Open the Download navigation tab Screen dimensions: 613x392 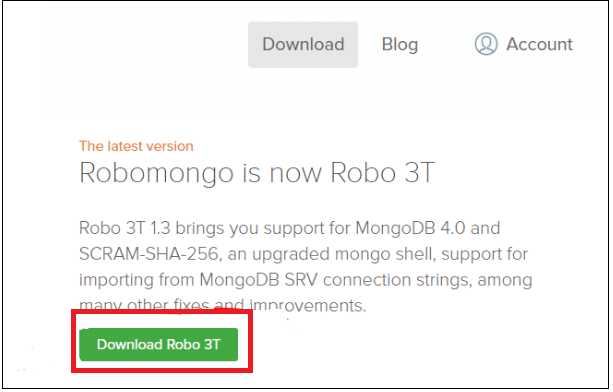(x=303, y=45)
